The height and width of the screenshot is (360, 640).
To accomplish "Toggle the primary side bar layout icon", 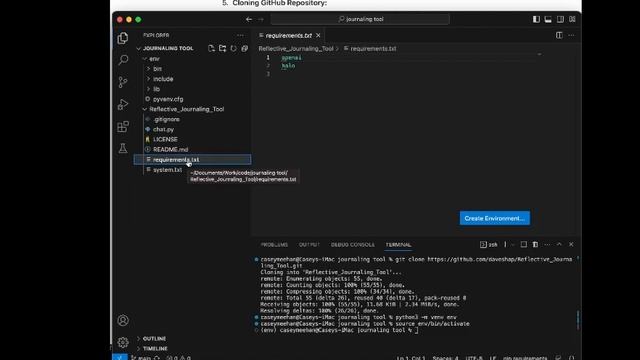I will (536, 19).
